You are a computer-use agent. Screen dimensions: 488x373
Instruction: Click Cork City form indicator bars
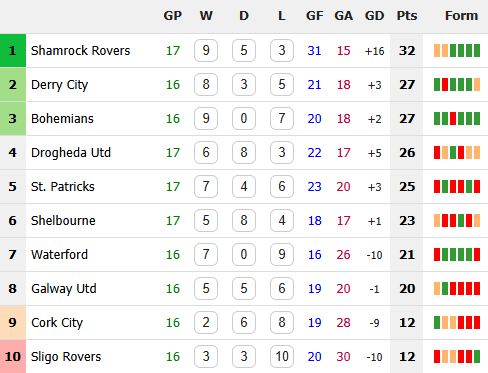pos(457,323)
